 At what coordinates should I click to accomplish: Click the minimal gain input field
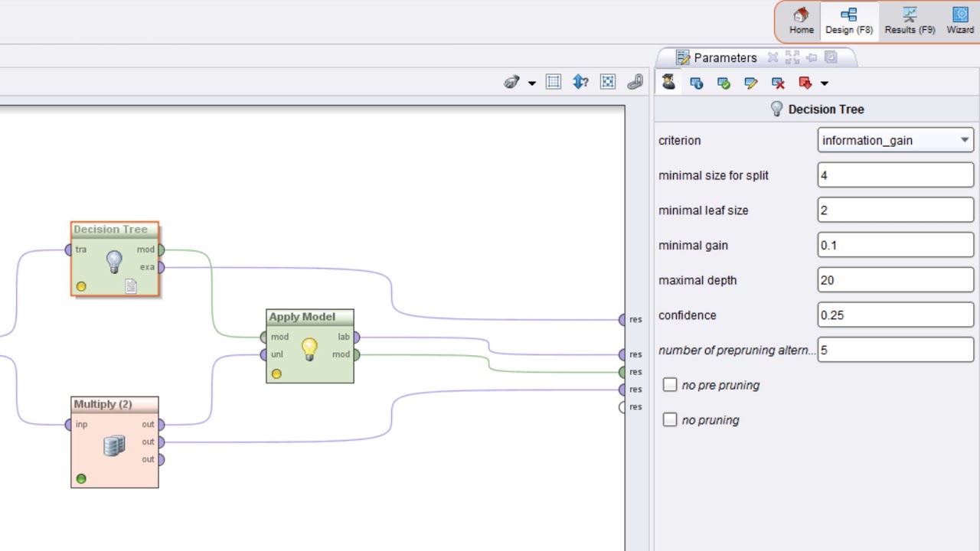(x=896, y=245)
